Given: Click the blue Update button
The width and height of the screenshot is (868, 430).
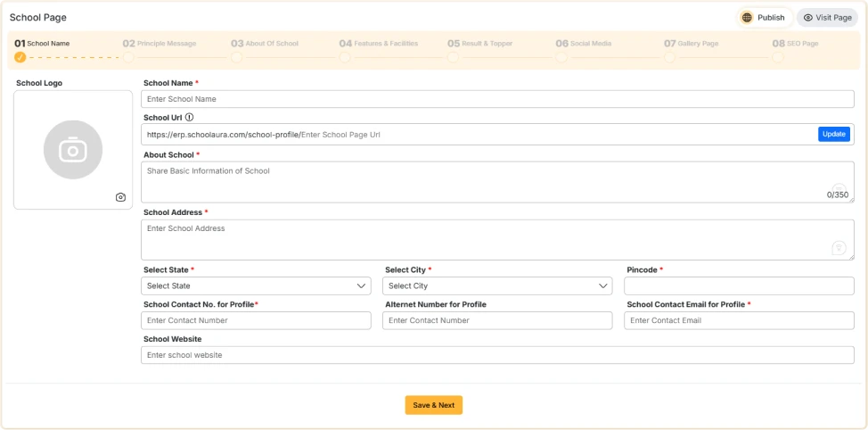Looking at the screenshot, I should click(x=833, y=134).
